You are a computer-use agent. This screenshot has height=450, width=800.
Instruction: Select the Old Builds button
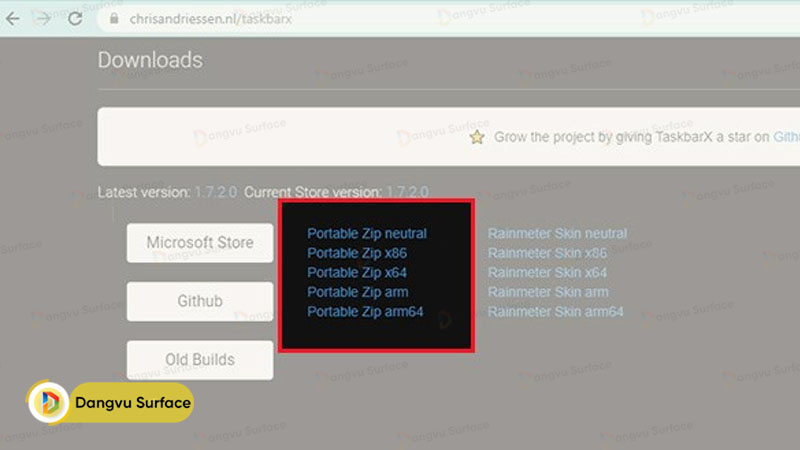tap(199, 360)
